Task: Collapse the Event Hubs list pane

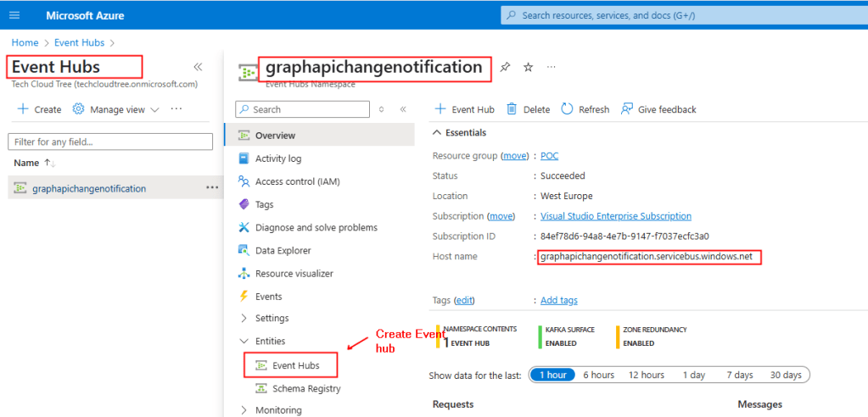Action: (198, 67)
